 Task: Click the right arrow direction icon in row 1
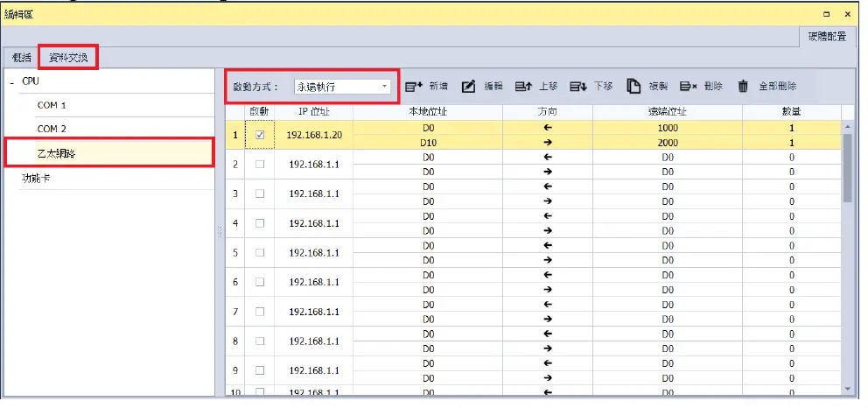548,142
